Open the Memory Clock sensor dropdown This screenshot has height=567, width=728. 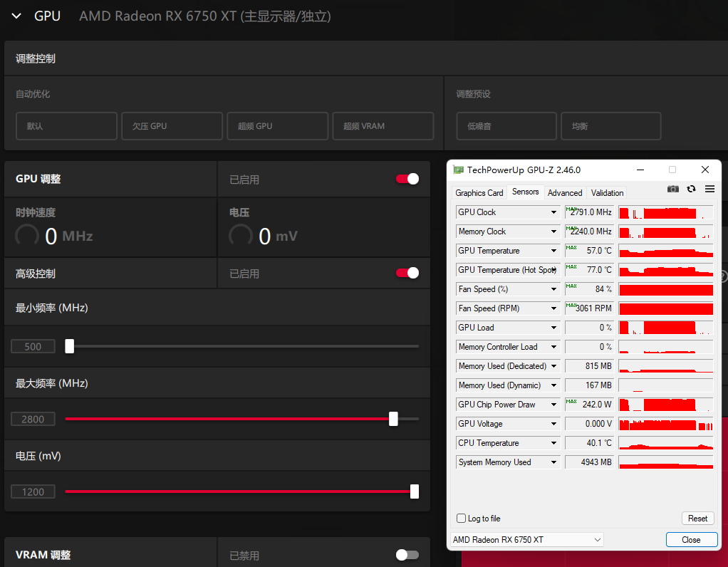tap(554, 232)
